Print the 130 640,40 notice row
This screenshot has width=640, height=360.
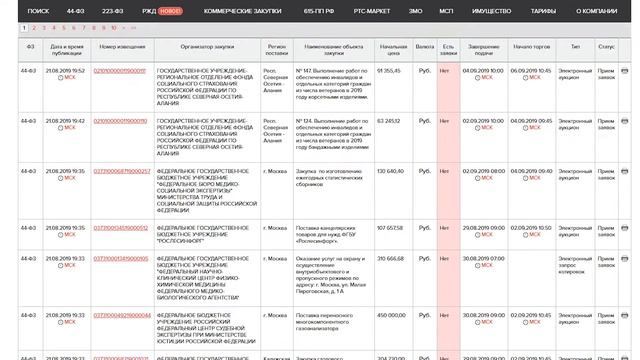pyautogui.click(x=624, y=171)
